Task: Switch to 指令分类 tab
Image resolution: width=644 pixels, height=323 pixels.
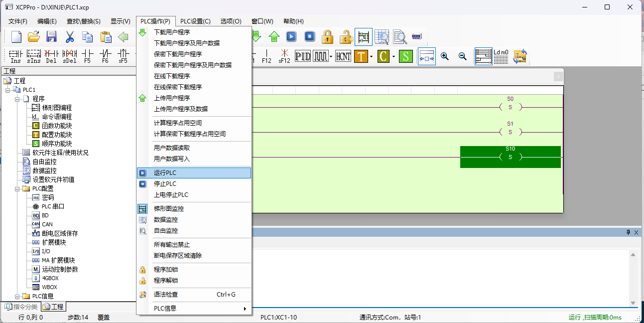Action: pos(20,307)
